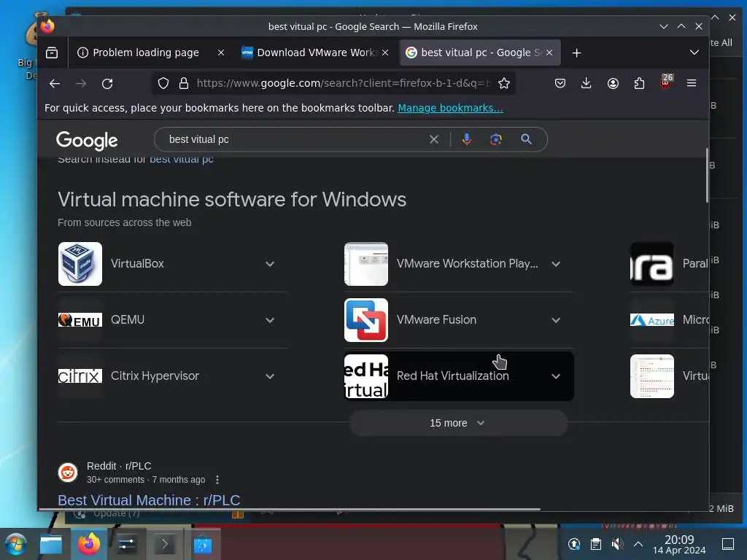Click the page vertical scrollbar
The height and width of the screenshot is (560, 747).
pos(707,175)
